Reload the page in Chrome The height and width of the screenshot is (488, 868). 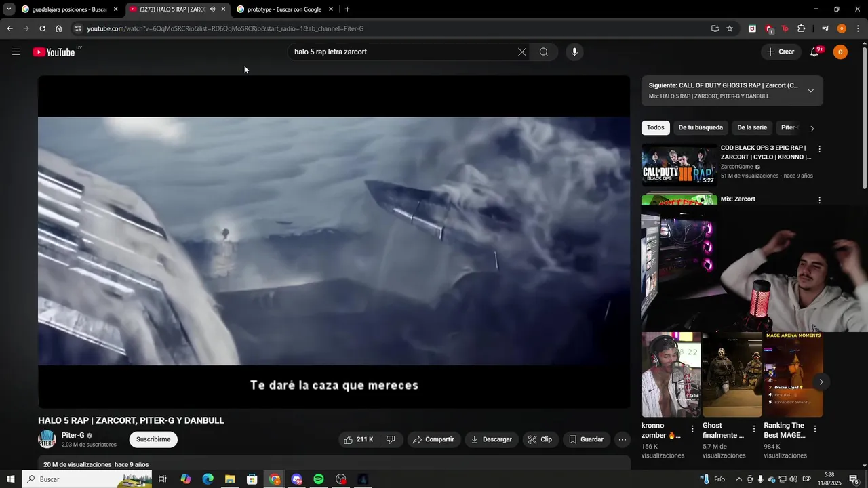click(42, 28)
